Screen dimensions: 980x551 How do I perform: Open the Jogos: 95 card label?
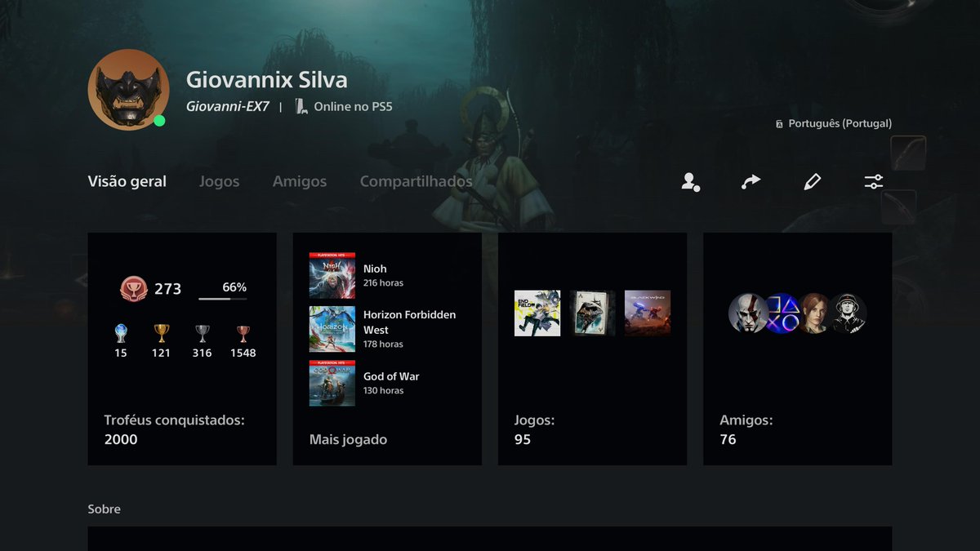pos(534,430)
